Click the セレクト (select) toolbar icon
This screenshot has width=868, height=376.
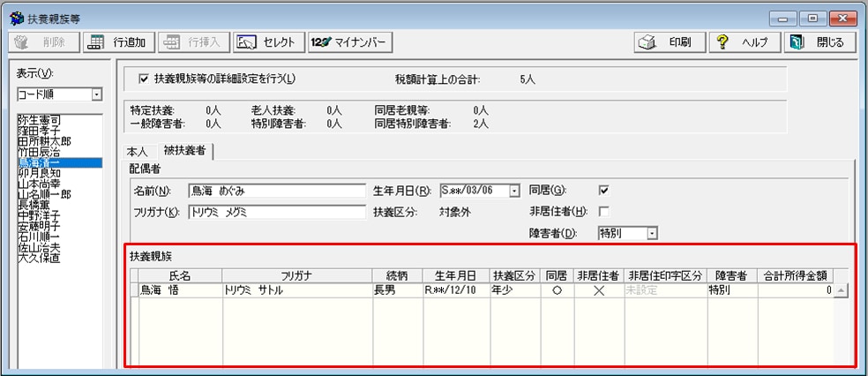point(248,42)
